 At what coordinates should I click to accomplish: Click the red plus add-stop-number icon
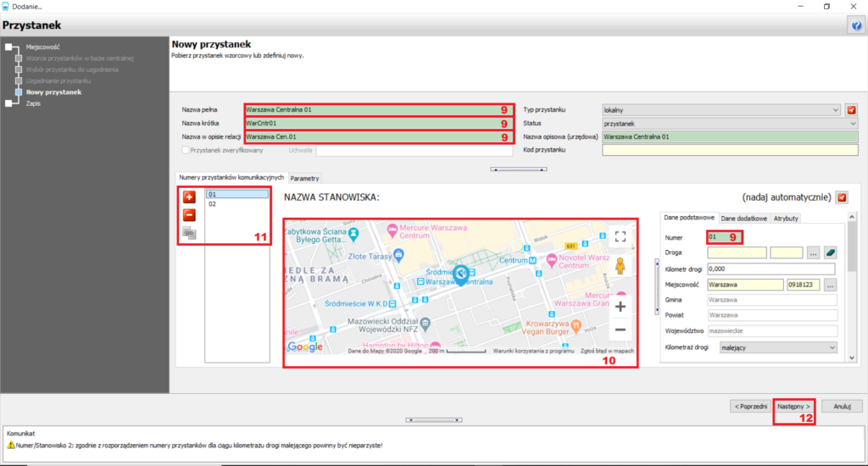coord(189,197)
